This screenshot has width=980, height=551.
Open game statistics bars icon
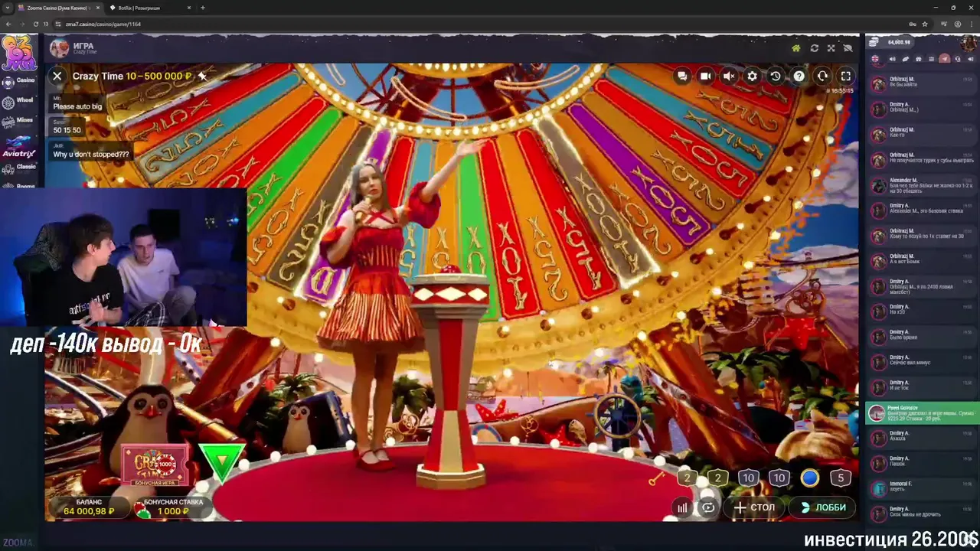click(x=682, y=507)
